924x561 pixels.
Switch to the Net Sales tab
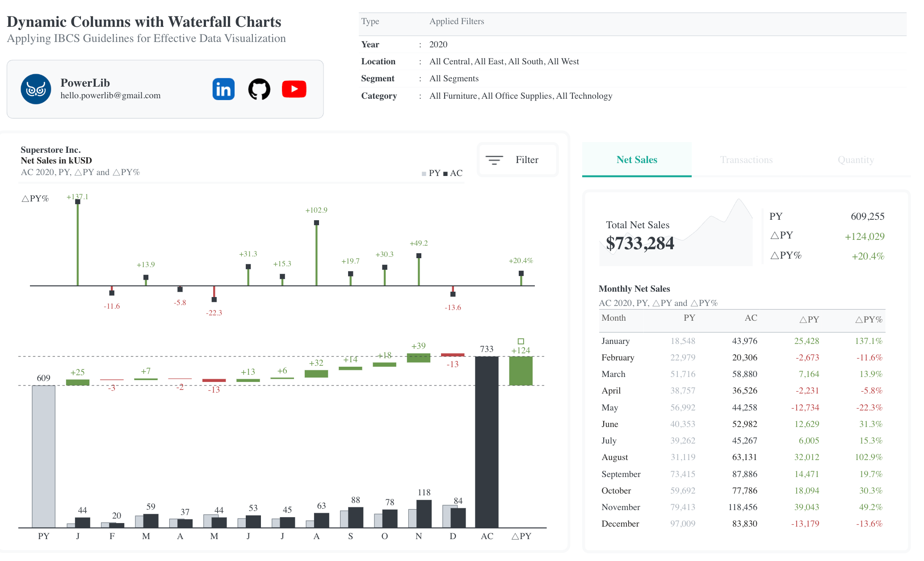(x=637, y=160)
